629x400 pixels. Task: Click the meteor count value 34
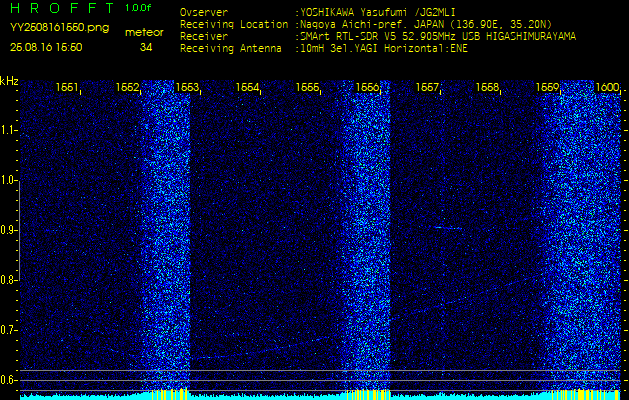coord(146,48)
